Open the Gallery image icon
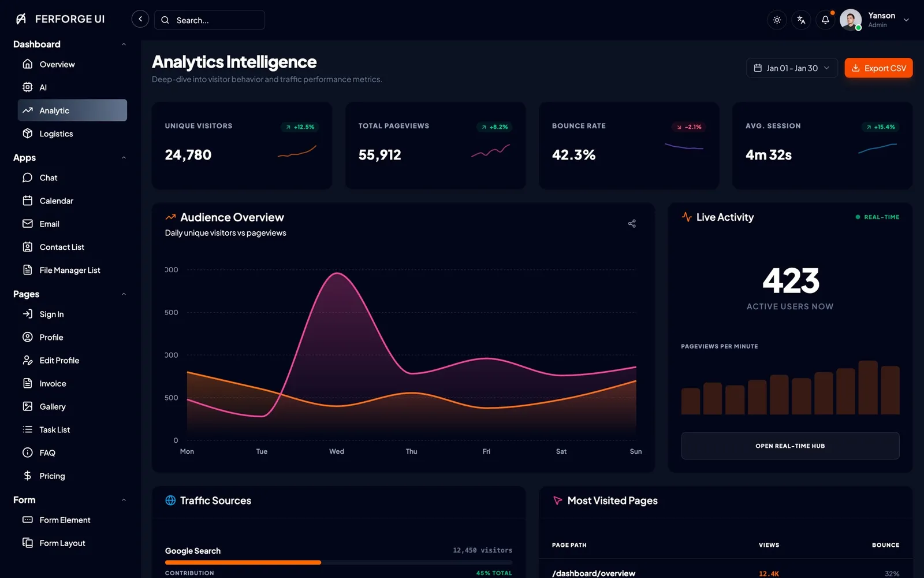Screen dimensions: 924x578 [27, 406]
